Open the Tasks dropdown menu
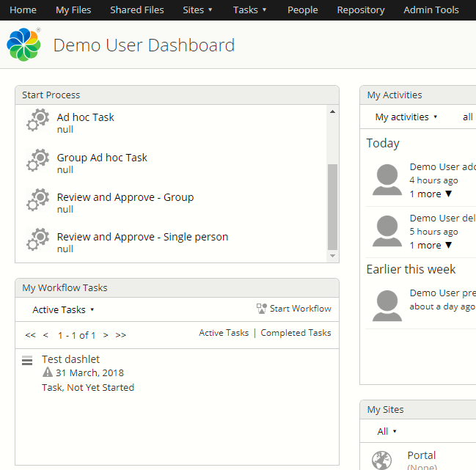This screenshot has height=470, width=476. pos(249,10)
